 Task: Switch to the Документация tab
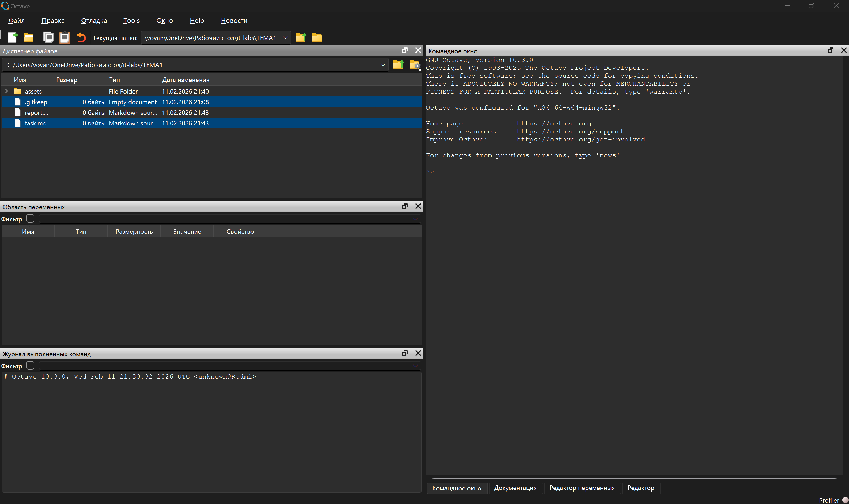click(515, 488)
